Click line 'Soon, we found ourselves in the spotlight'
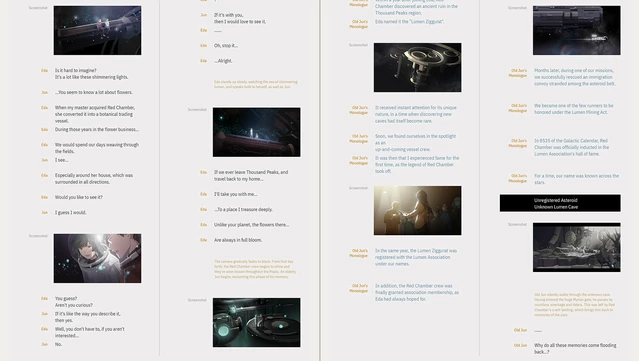Image resolution: width=639 pixels, height=361 pixels. pyautogui.click(x=415, y=143)
